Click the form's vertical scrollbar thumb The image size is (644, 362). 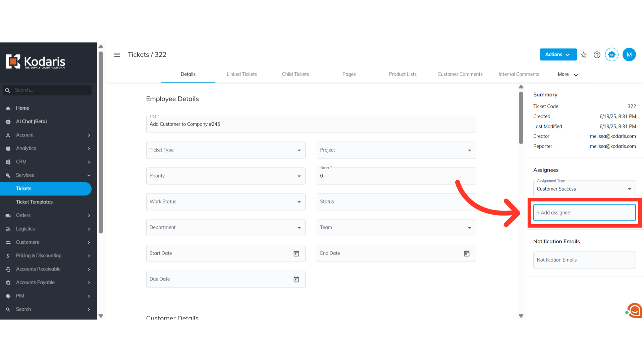521,117
